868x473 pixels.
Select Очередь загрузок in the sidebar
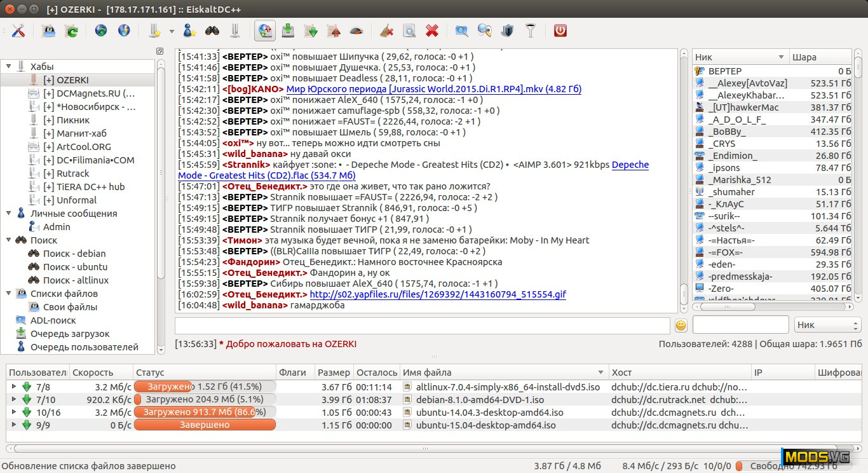(70, 334)
